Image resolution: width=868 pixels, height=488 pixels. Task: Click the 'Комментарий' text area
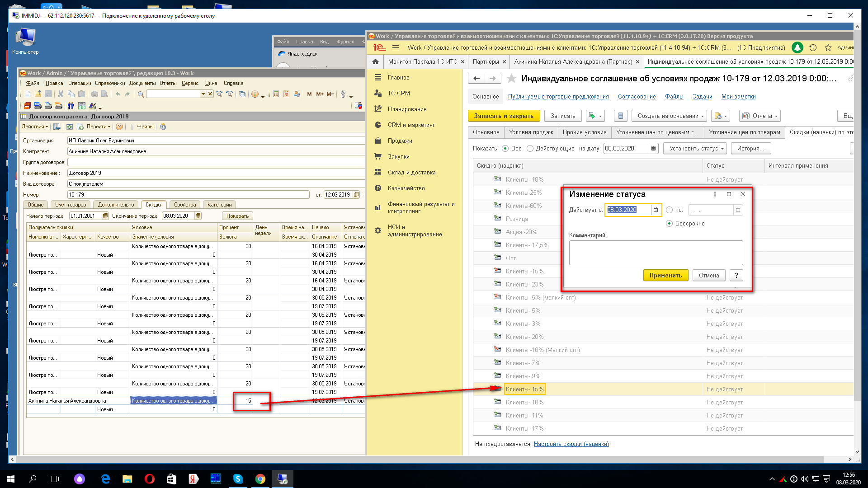pos(656,253)
